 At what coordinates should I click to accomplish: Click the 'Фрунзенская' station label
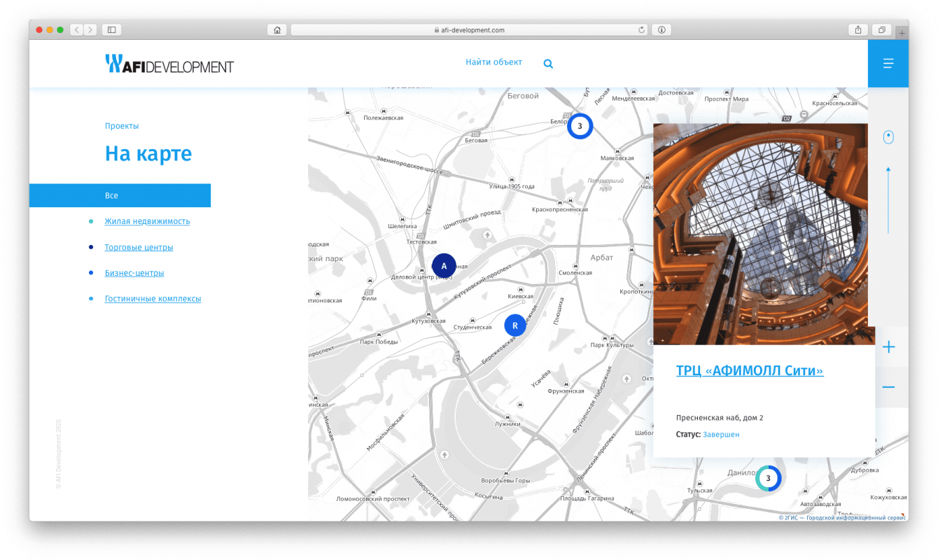point(566,391)
